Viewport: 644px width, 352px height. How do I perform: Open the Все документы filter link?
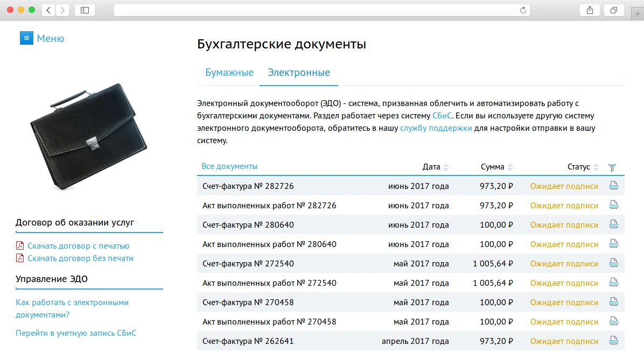229,167
